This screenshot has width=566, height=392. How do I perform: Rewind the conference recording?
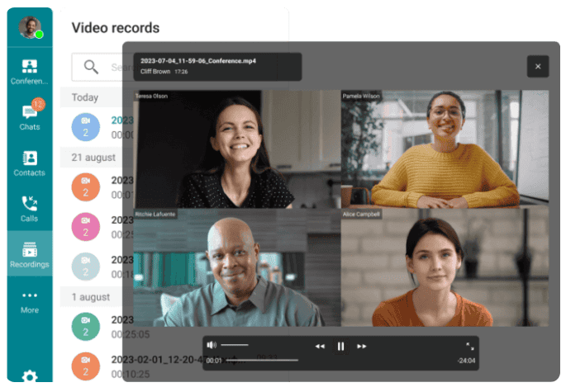tap(320, 346)
